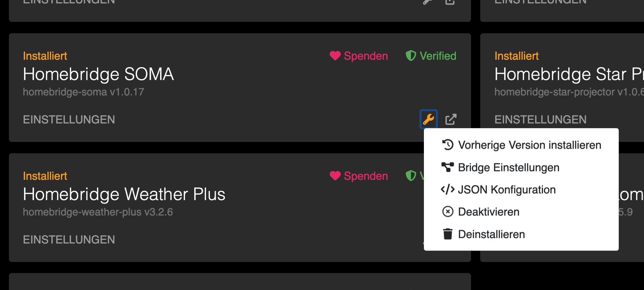The width and height of the screenshot is (644, 290).
Task: Click the trash icon next to Deinstallieren
Action: pyautogui.click(x=448, y=234)
